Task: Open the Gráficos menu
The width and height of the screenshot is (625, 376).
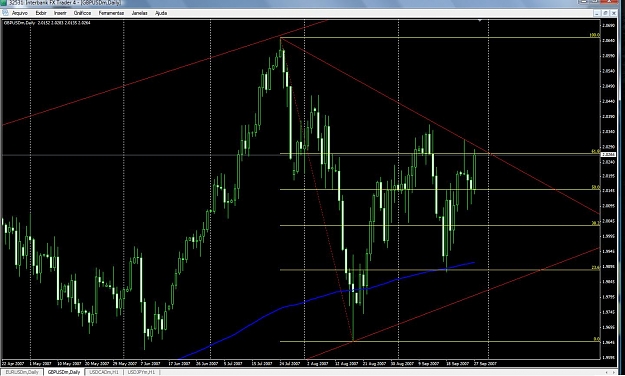Action: [83, 13]
